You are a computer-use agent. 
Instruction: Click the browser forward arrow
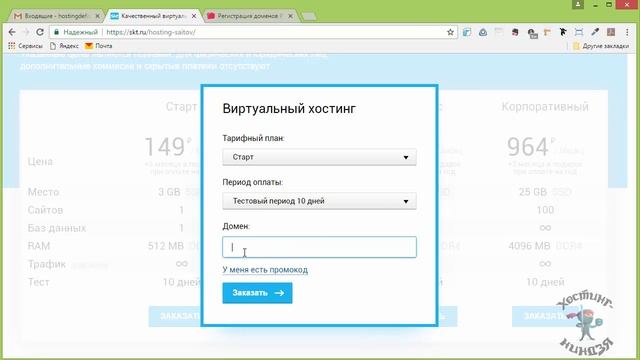coord(26,32)
